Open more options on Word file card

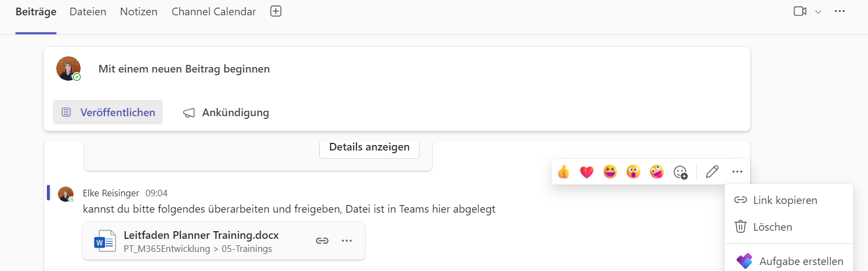(347, 240)
